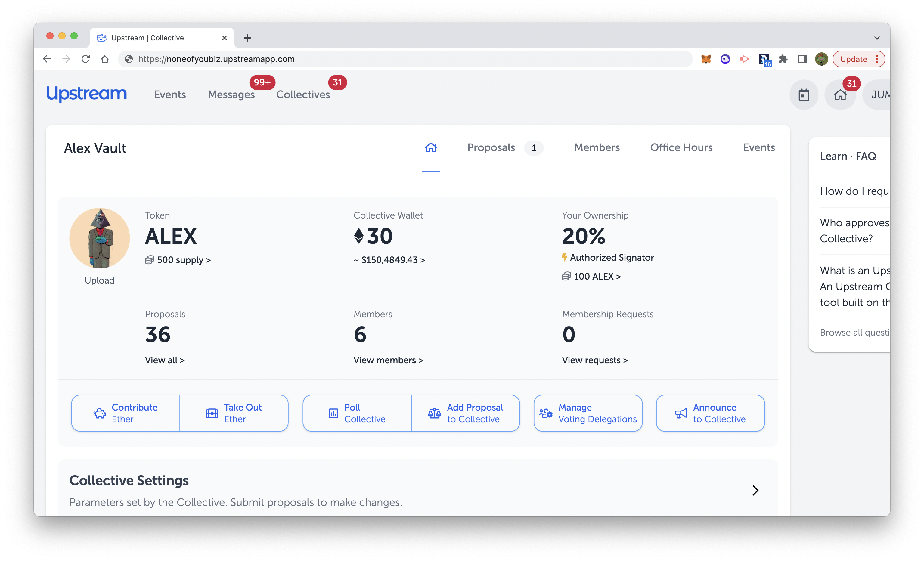This screenshot has height=561, width=924.
Task: Click the home icon tab in Alex Vault
Action: (x=430, y=147)
